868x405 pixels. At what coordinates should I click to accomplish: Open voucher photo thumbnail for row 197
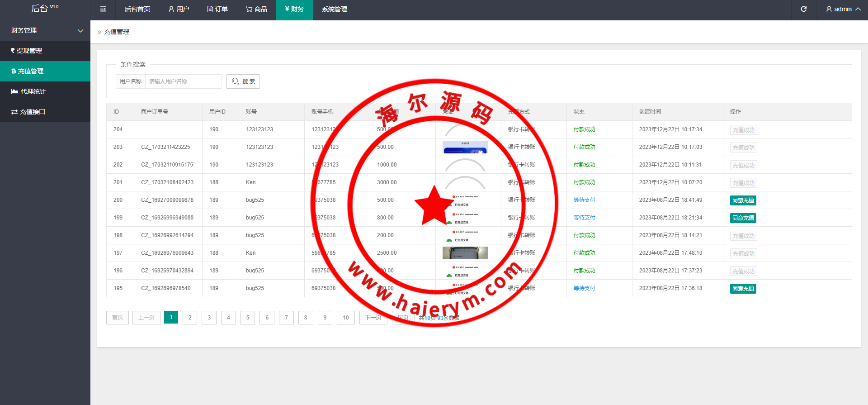(x=465, y=253)
